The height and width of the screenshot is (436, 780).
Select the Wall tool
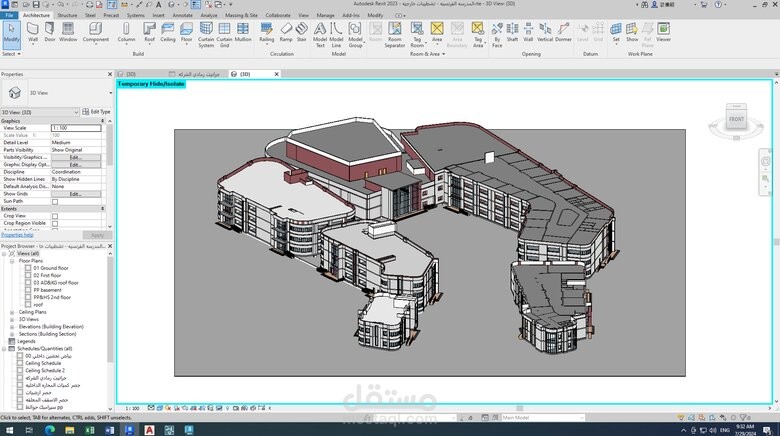pos(33,32)
